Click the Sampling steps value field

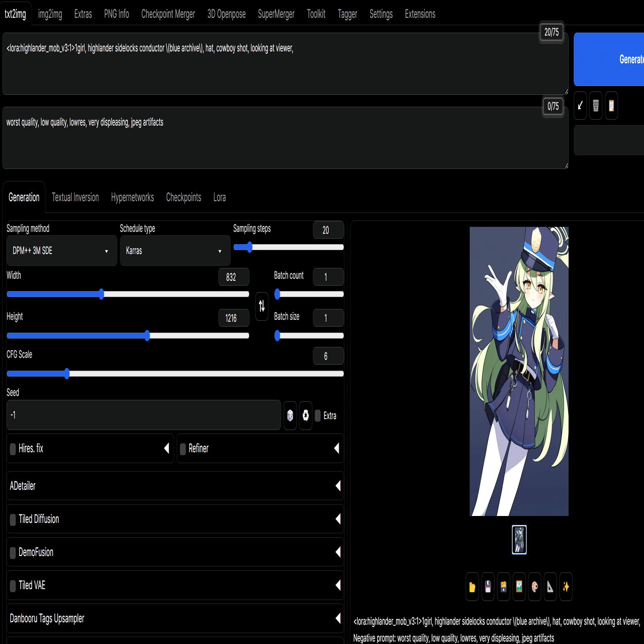[328, 230]
